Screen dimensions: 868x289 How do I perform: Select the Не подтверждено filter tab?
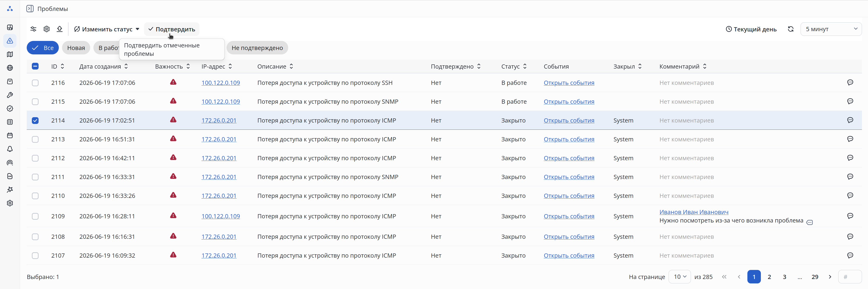257,48
